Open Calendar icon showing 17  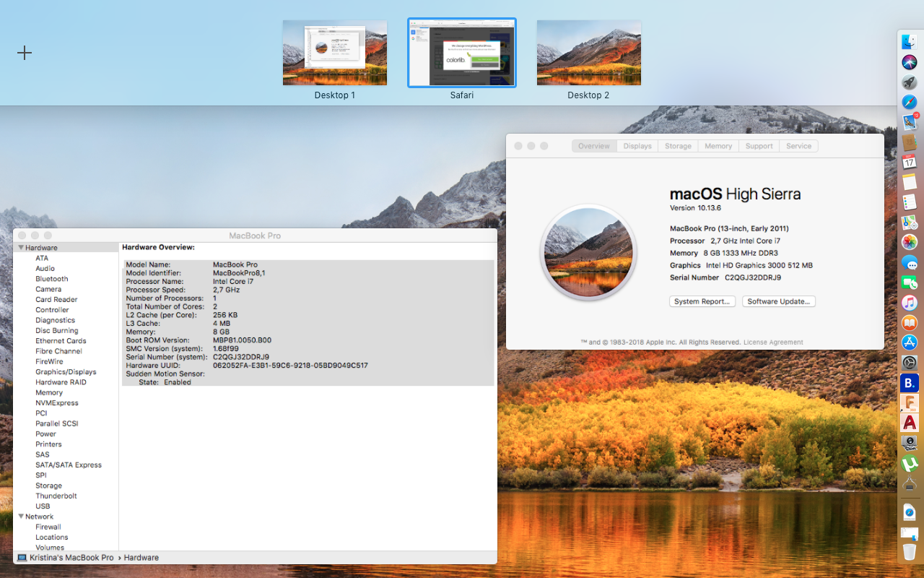point(910,162)
